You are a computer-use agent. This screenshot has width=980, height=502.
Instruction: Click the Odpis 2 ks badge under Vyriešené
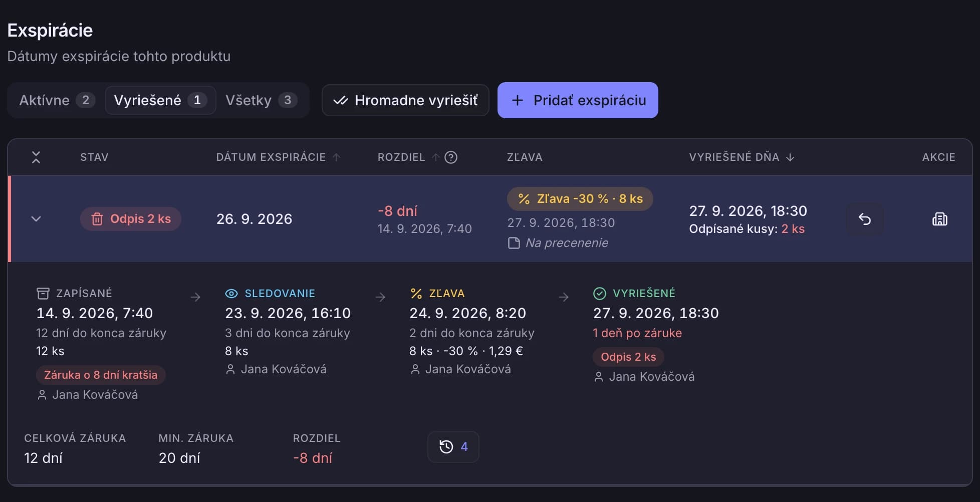628,357
